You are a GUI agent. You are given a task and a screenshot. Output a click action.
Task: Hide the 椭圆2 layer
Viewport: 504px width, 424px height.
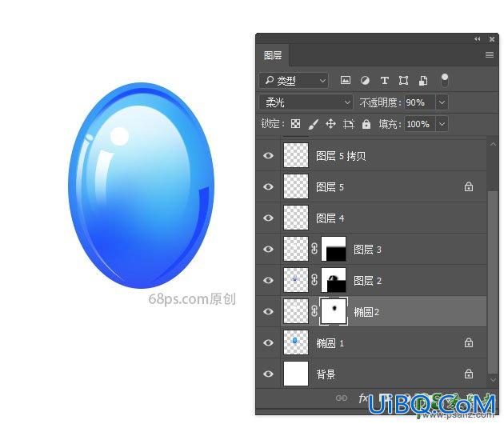click(268, 311)
